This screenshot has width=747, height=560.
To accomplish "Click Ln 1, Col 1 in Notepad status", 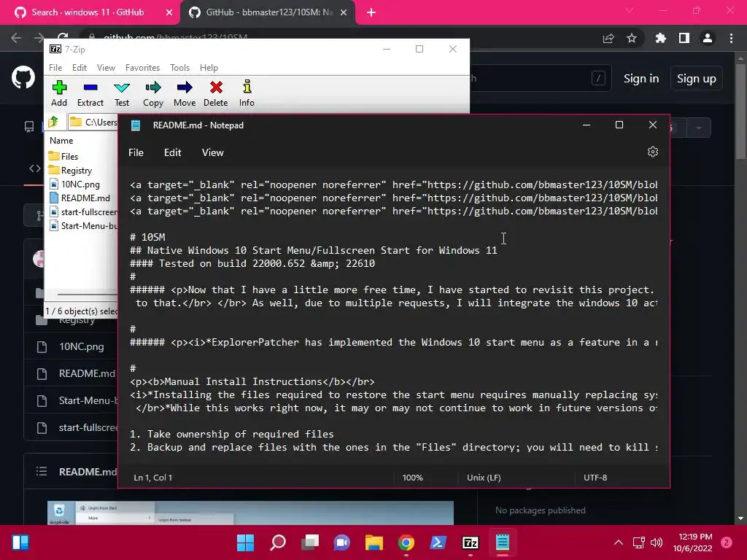I will (153, 477).
